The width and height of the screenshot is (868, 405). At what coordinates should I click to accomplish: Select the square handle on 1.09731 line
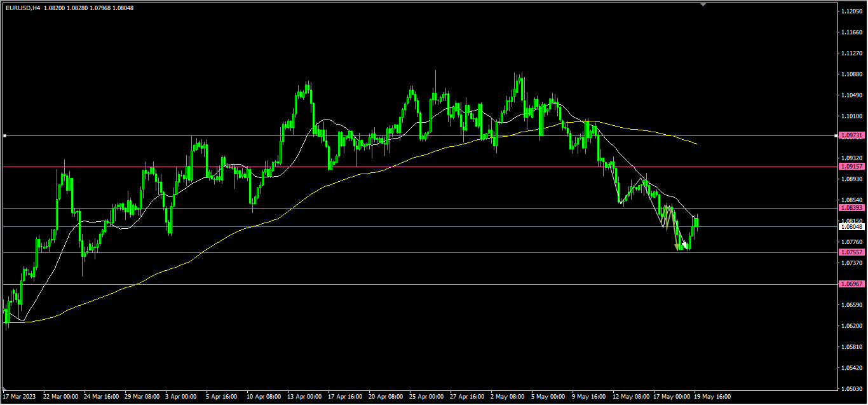(4, 136)
